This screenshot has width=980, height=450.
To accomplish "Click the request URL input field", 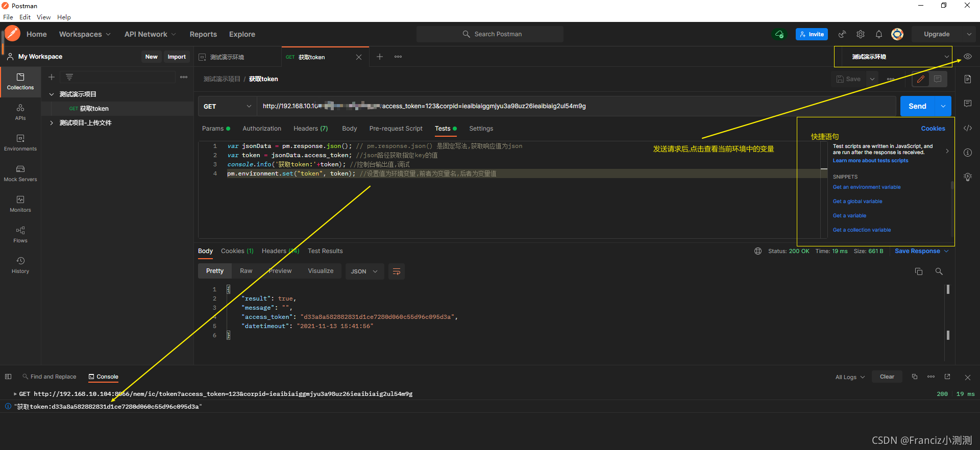I will [x=577, y=106].
